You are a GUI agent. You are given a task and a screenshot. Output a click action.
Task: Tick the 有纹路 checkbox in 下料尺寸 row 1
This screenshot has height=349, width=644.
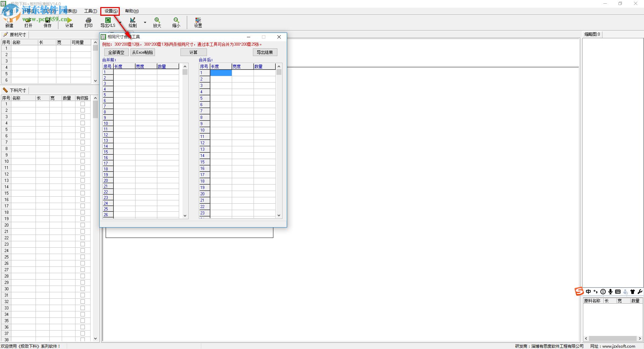(x=83, y=104)
